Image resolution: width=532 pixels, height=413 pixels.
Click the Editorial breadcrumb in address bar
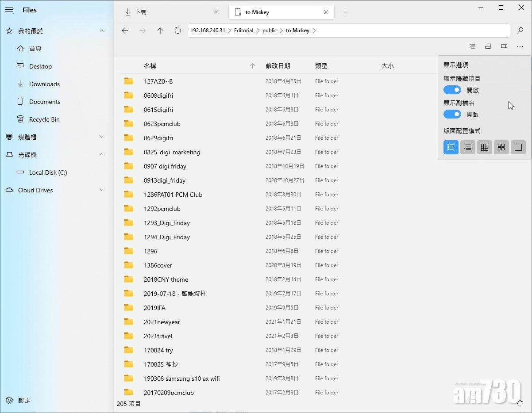coord(243,31)
